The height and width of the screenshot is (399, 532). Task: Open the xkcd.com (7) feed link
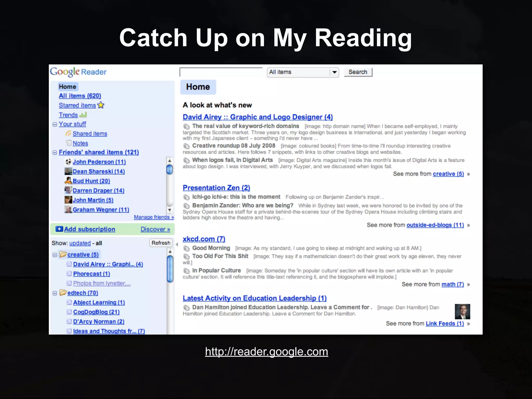[x=204, y=239]
